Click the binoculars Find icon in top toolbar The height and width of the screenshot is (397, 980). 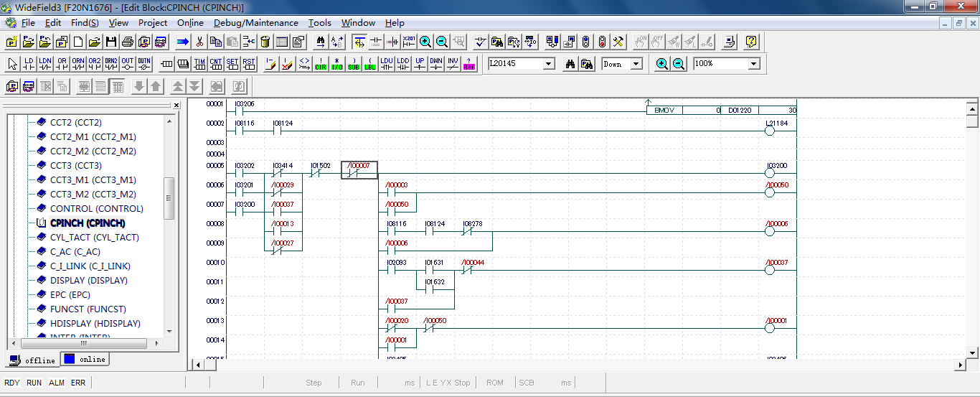point(320,42)
